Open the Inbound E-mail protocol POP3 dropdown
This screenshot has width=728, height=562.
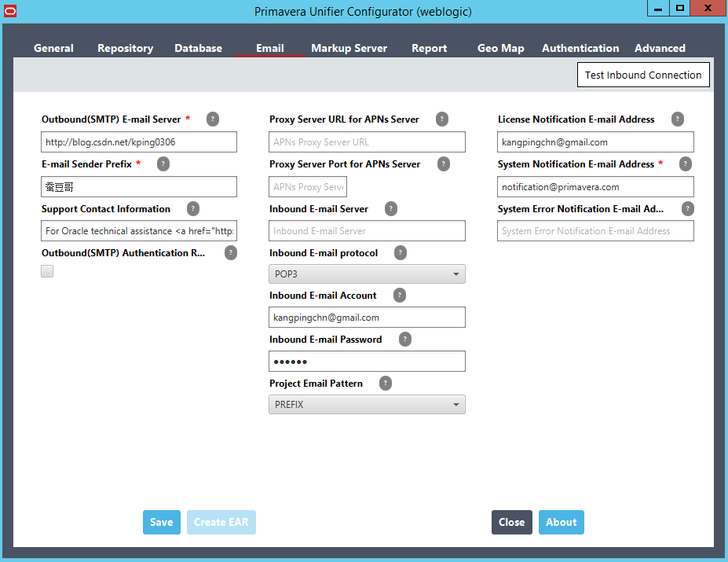[x=367, y=274]
